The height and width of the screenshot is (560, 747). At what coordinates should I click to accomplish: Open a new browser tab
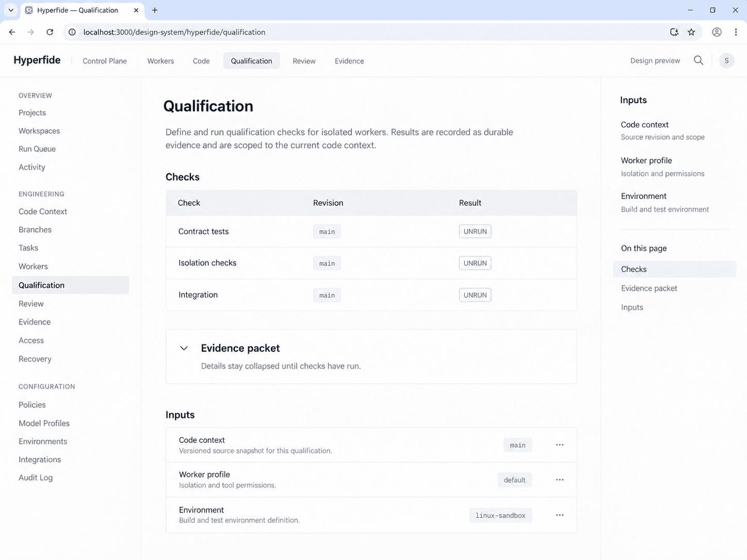pos(155,10)
